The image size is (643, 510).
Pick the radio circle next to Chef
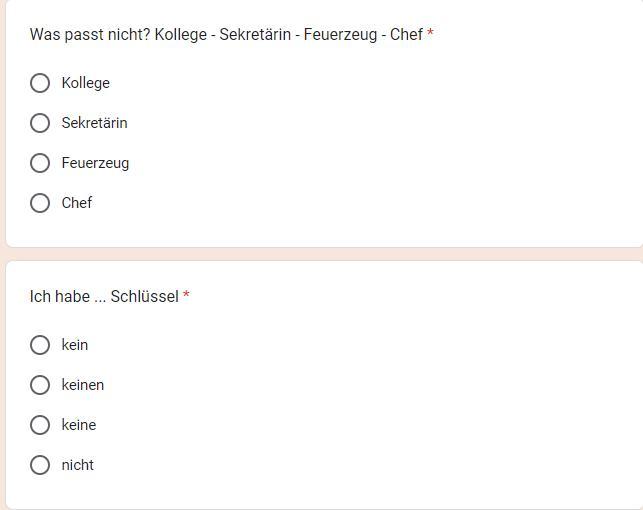(x=40, y=203)
